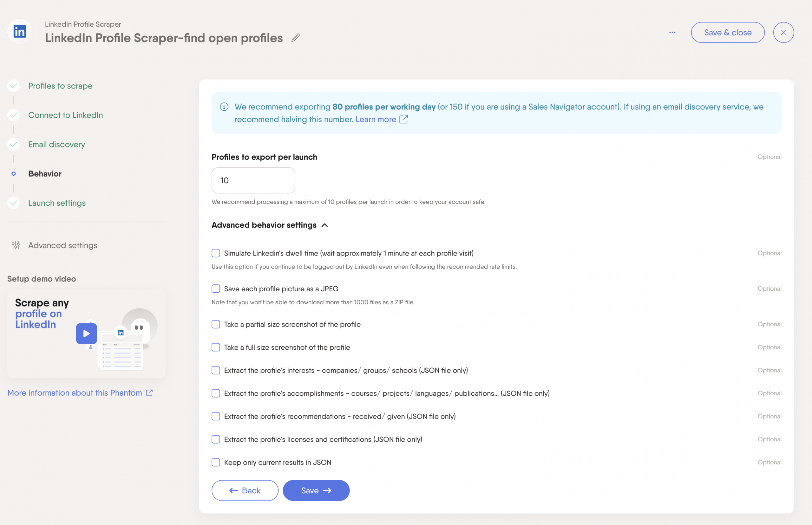Image resolution: width=812 pixels, height=525 pixels.
Task: Click the info icon in the recommendation banner
Action: (224, 107)
